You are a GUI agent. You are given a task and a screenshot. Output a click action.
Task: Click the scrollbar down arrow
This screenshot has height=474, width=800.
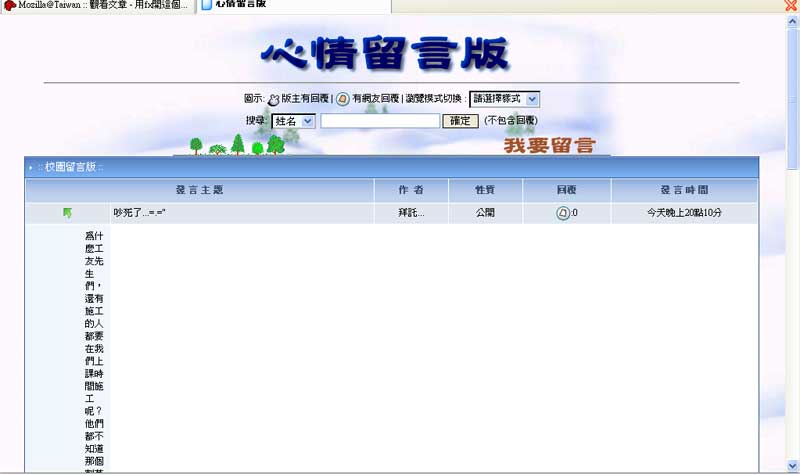tap(792, 466)
